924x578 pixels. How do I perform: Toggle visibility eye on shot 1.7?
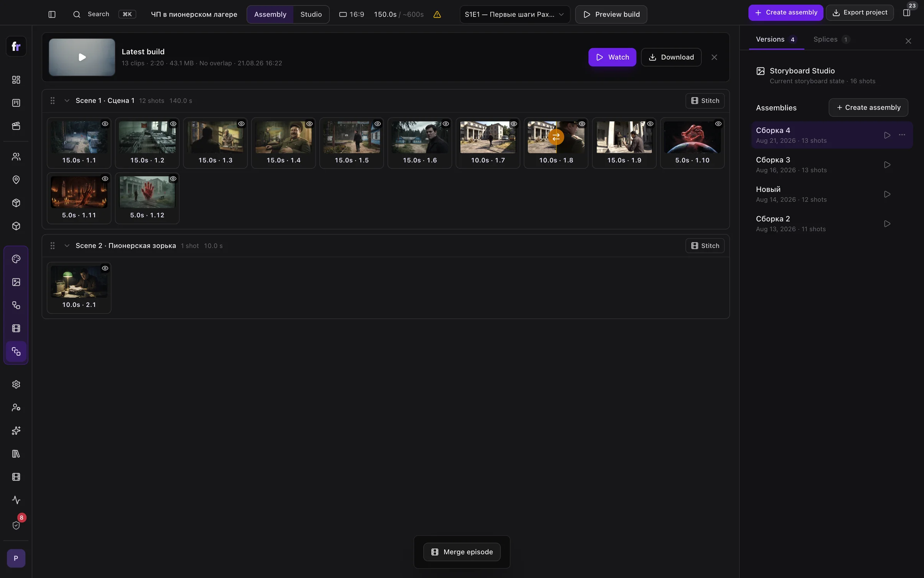(x=514, y=124)
